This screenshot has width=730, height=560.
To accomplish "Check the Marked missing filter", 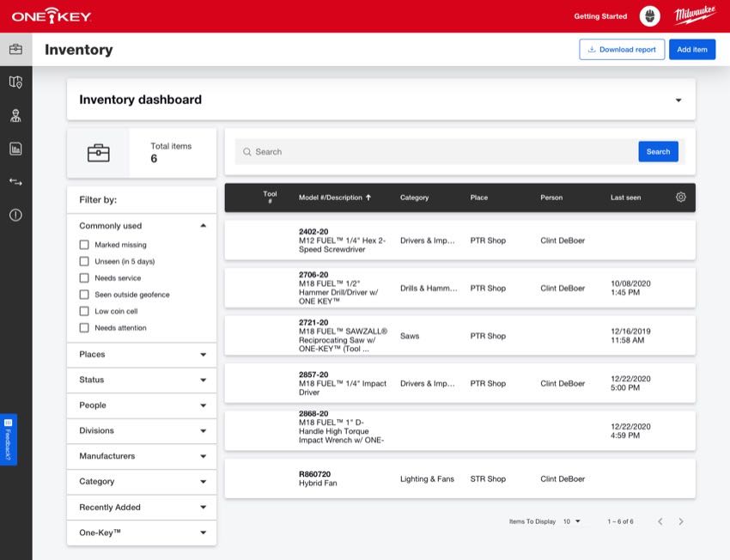I will point(83,244).
